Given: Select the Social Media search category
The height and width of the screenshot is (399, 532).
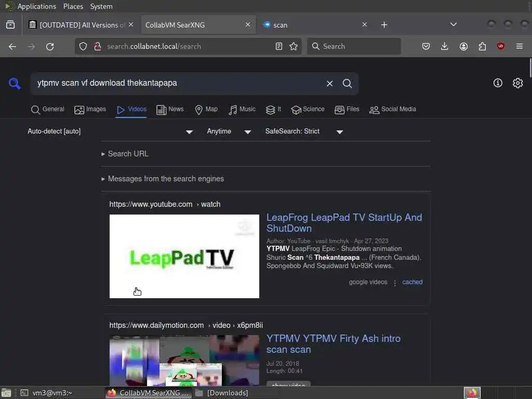Looking at the screenshot, I should coord(393,109).
